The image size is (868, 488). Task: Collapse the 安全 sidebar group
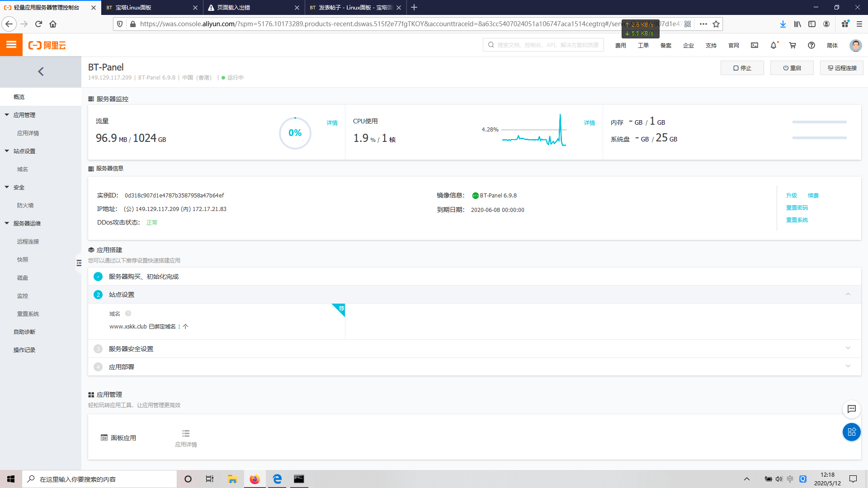(7, 187)
